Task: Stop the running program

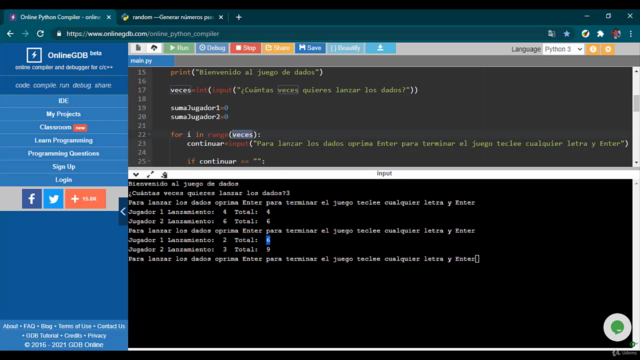Action: coord(245,48)
